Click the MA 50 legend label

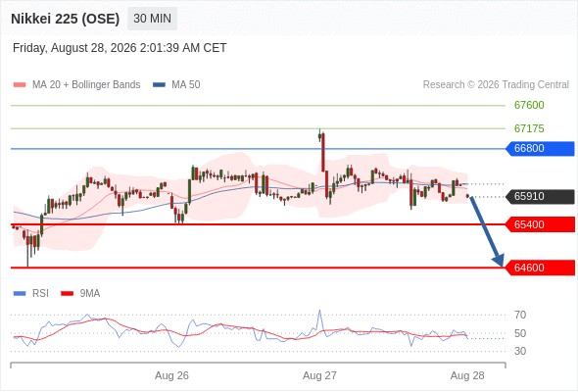tap(186, 85)
